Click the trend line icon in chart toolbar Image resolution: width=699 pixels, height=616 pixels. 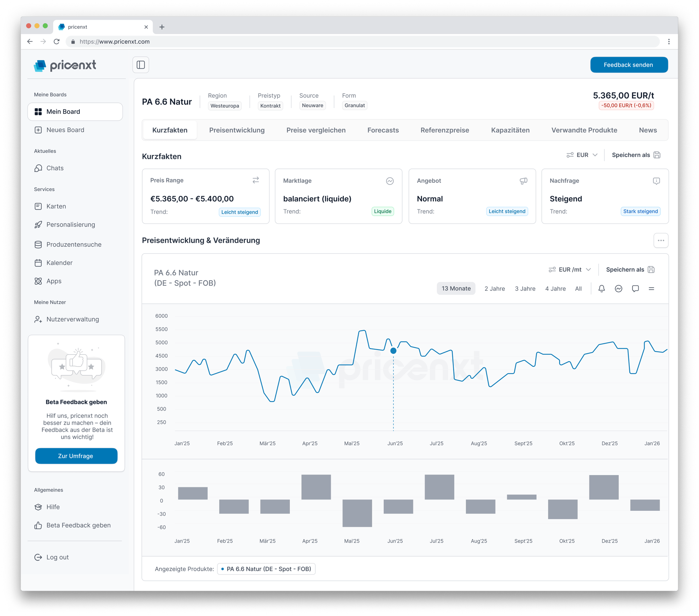coord(618,289)
